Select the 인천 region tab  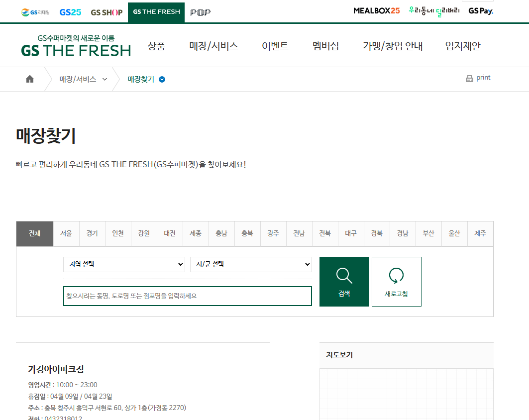tap(118, 233)
